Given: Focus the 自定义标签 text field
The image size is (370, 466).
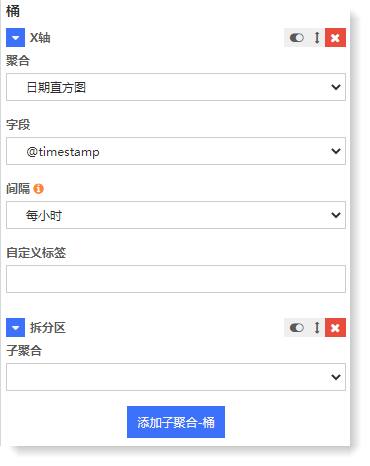Looking at the screenshot, I should click(x=176, y=279).
